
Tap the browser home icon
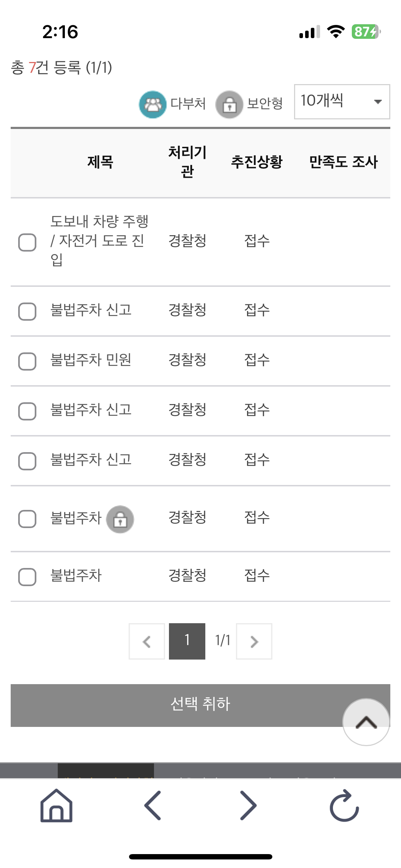56,806
